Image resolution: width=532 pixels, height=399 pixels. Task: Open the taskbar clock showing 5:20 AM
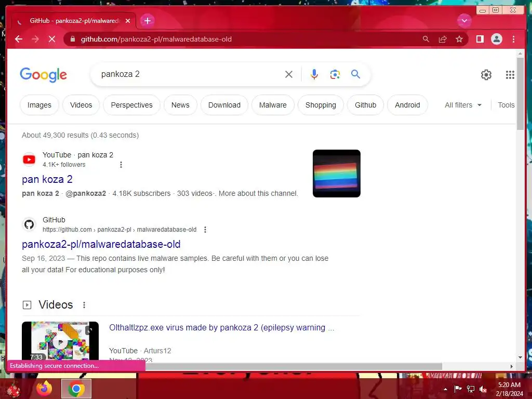coord(509,389)
